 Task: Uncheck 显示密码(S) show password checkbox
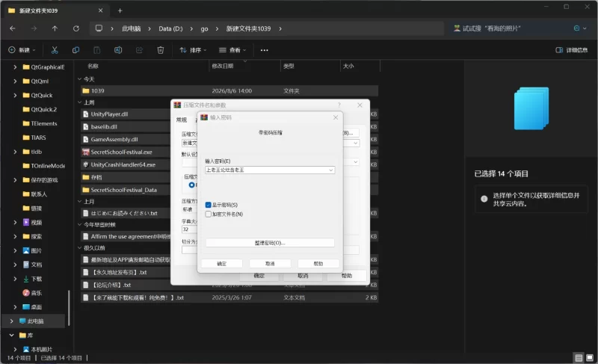point(209,205)
